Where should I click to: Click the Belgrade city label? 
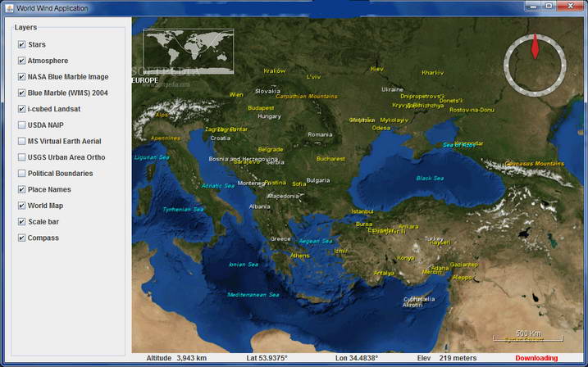click(271, 149)
